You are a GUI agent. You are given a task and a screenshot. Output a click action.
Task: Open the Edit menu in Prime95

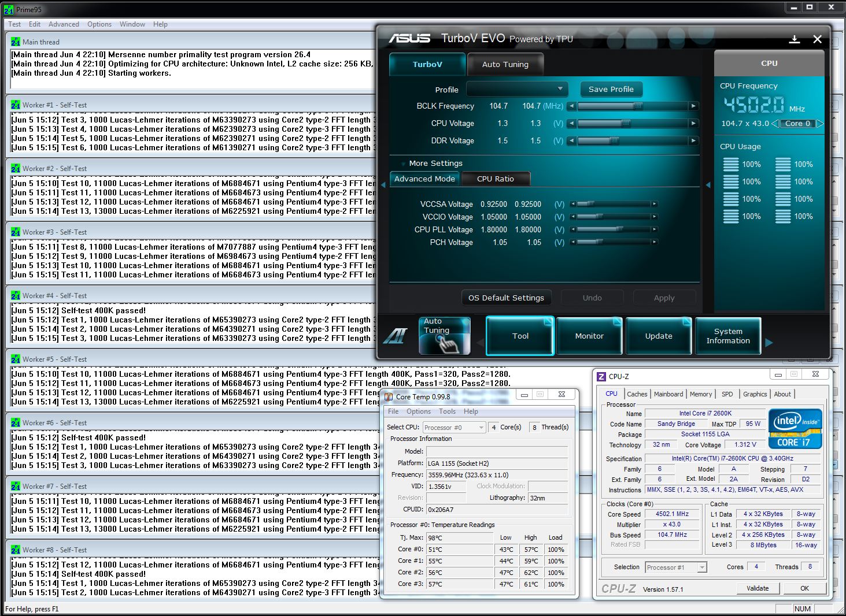(35, 24)
